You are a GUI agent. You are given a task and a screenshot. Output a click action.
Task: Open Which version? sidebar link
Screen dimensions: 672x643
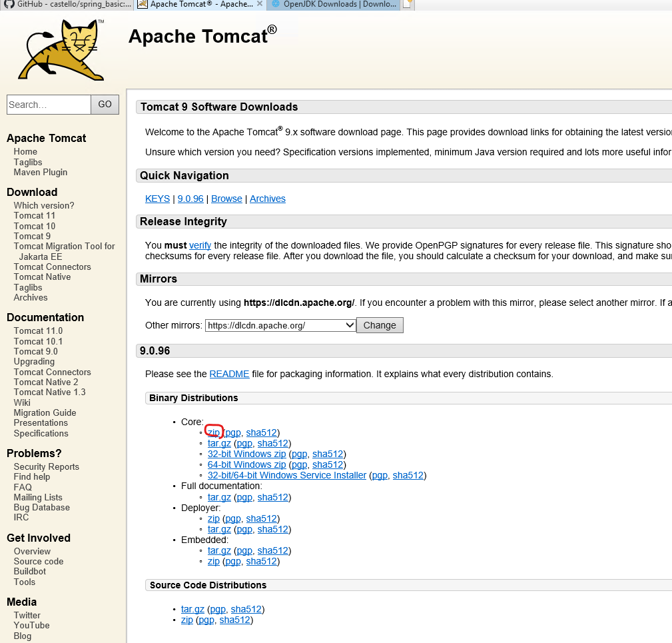click(x=44, y=206)
